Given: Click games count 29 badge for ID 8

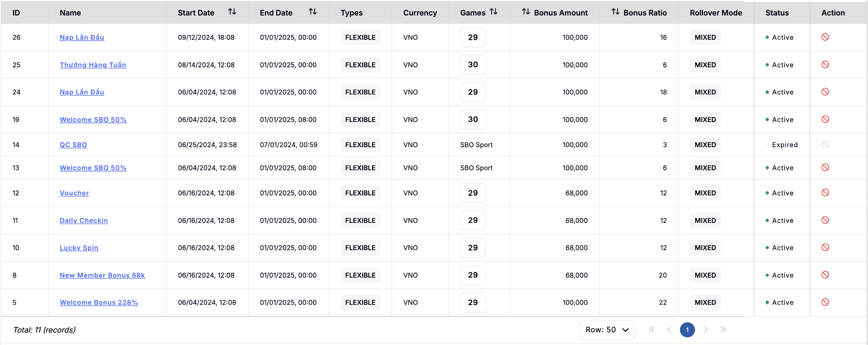Looking at the screenshot, I should point(473,275).
